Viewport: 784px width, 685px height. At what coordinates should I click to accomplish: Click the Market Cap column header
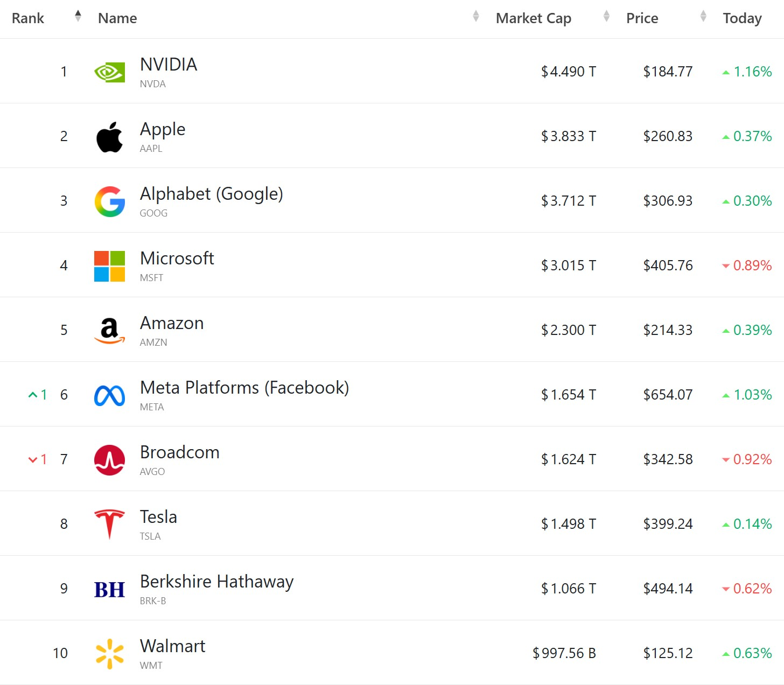(x=533, y=18)
